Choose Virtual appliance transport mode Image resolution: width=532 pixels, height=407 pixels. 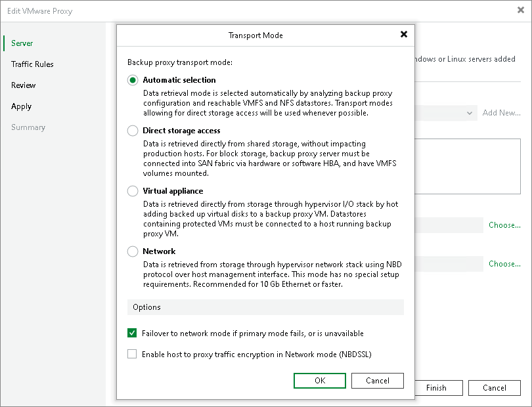[x=133, y=191]
